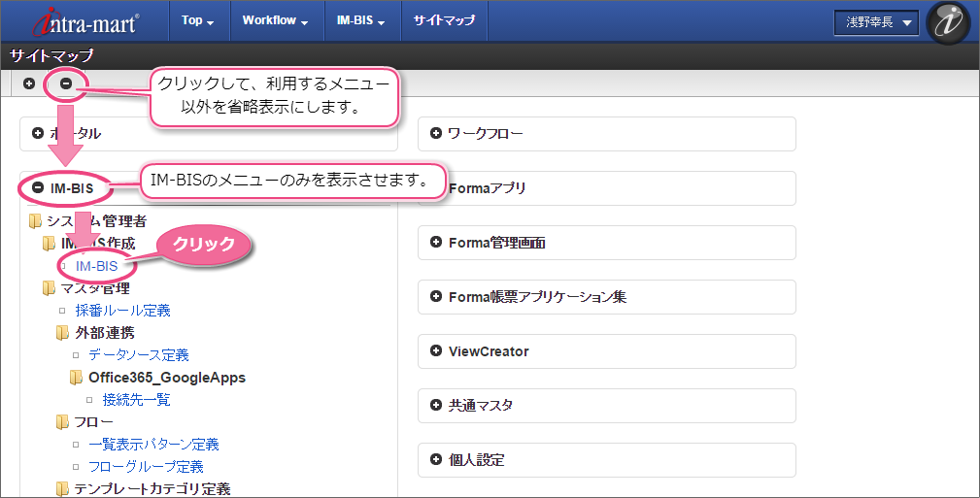The height and width of the screenshot is (498, 980).
Task: Open the IM-BIS menu in header
Action: (x=360, y=20)
